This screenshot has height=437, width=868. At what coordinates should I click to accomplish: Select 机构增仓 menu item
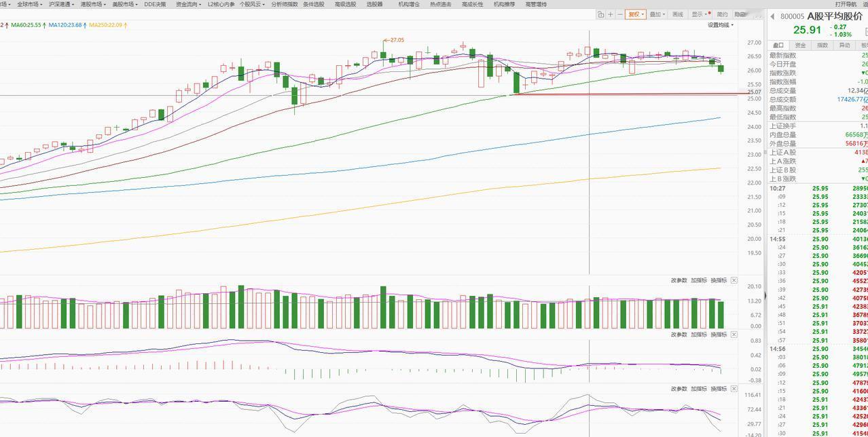pos(409,4)
